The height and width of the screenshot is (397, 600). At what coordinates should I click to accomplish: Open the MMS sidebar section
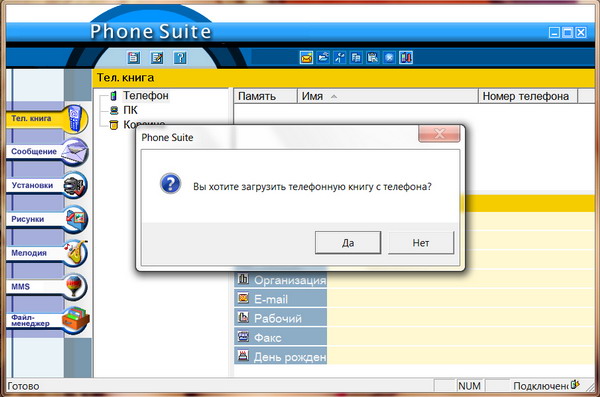click(x=47, y=287)
